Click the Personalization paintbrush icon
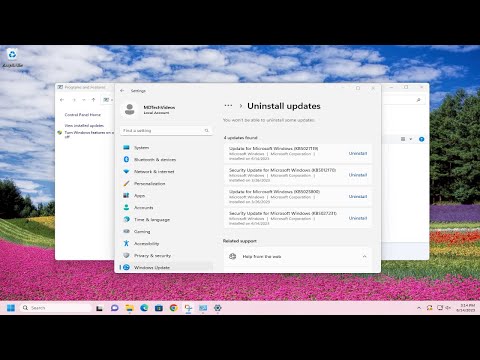Image resolution: width=480 pixels, height=360 pixels. 126,184
